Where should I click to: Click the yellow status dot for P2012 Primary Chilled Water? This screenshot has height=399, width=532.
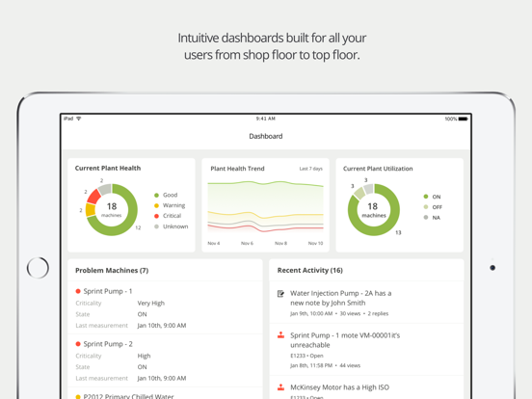(78, 396)
